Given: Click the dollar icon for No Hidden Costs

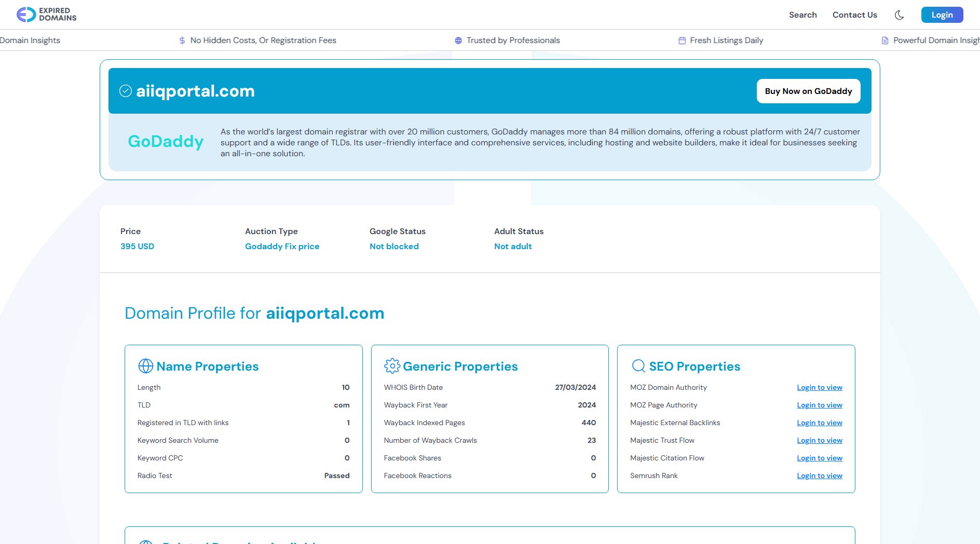Looking at the screenshot, I should tap(182, 40).
